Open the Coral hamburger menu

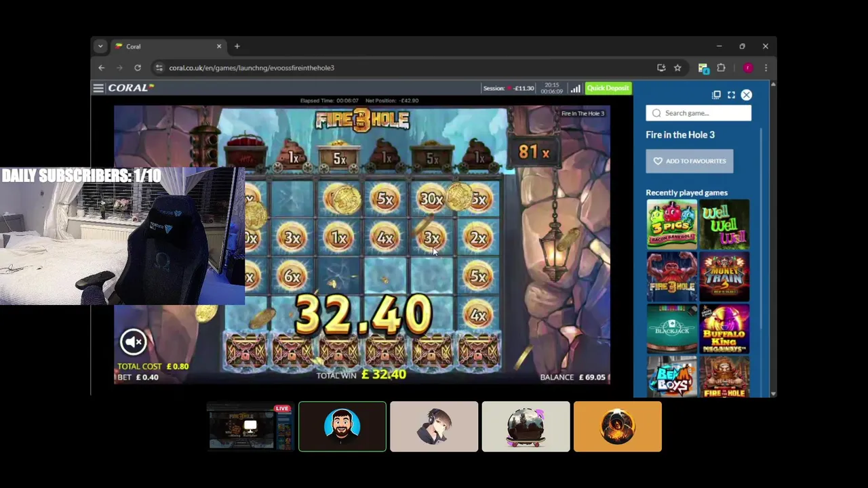pos(98,88)
